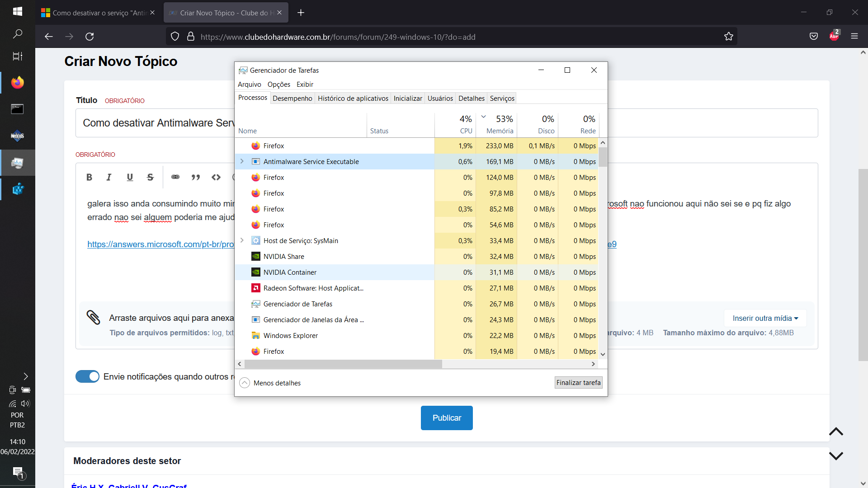Viewport: 868px width, 488px height.
Task: Switch to the Histórico de aplicativos tab
Action: [x=353, y=99]
